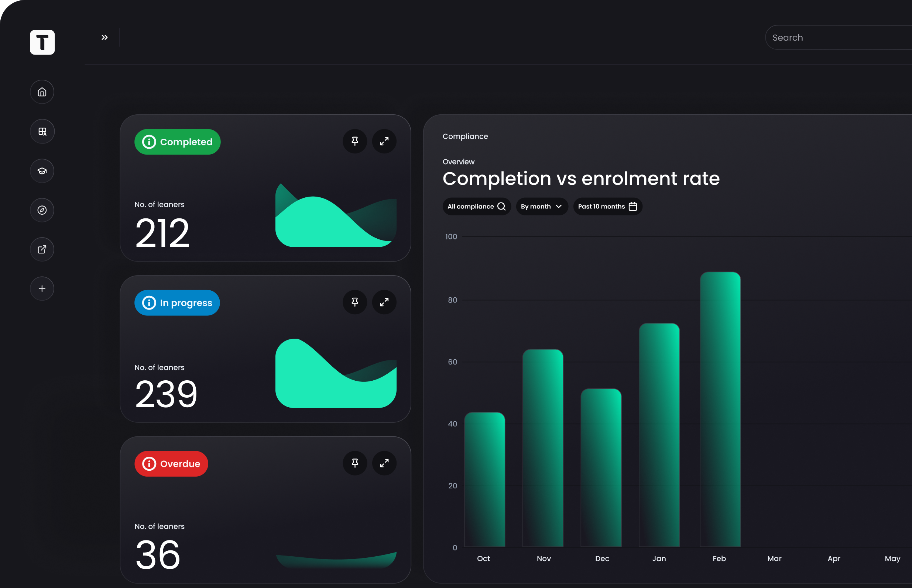
Task: Click the All compliance search filter
Action: point(476,207)
